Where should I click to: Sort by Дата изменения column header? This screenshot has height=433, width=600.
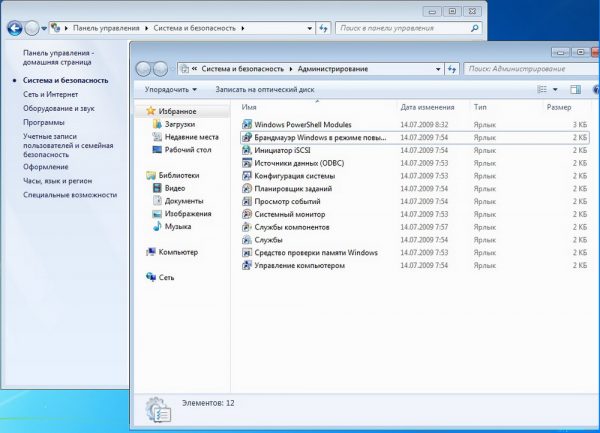point(428,106)
